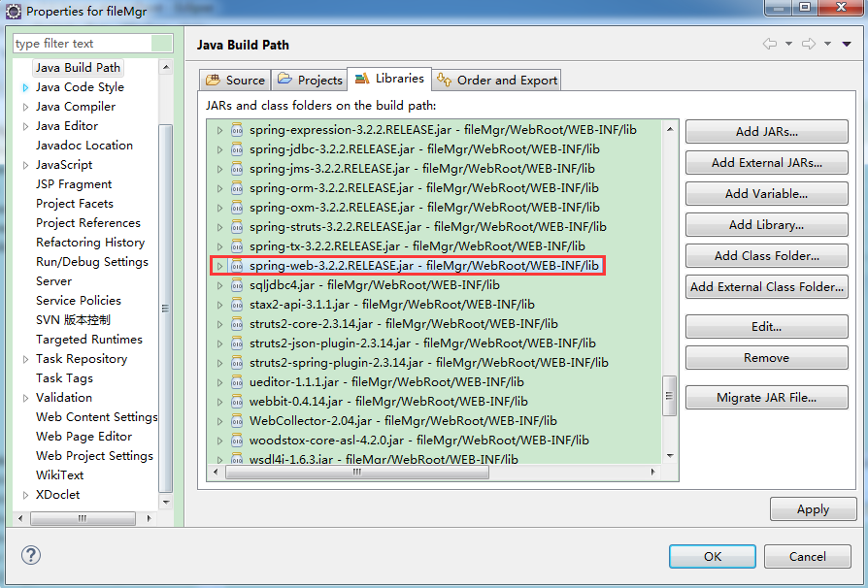Open the view menu triangle in header
868x588 pixels.
coord(847,45)
